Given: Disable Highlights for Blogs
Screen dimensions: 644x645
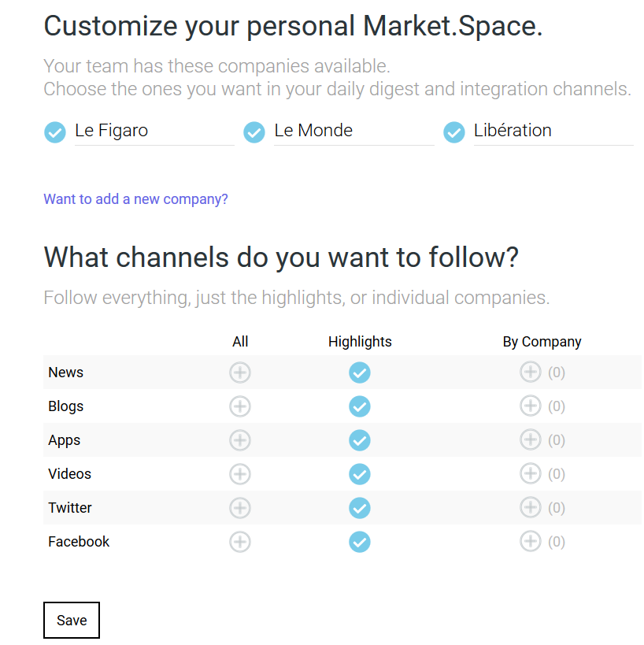Looking at the screenshot, I should [360, 406].
